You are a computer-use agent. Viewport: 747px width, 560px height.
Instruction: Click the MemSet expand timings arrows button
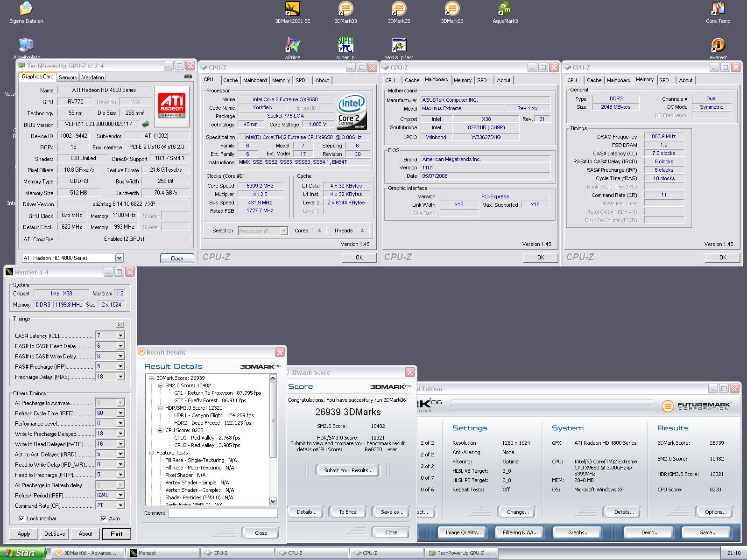click(x=120, y=324)
